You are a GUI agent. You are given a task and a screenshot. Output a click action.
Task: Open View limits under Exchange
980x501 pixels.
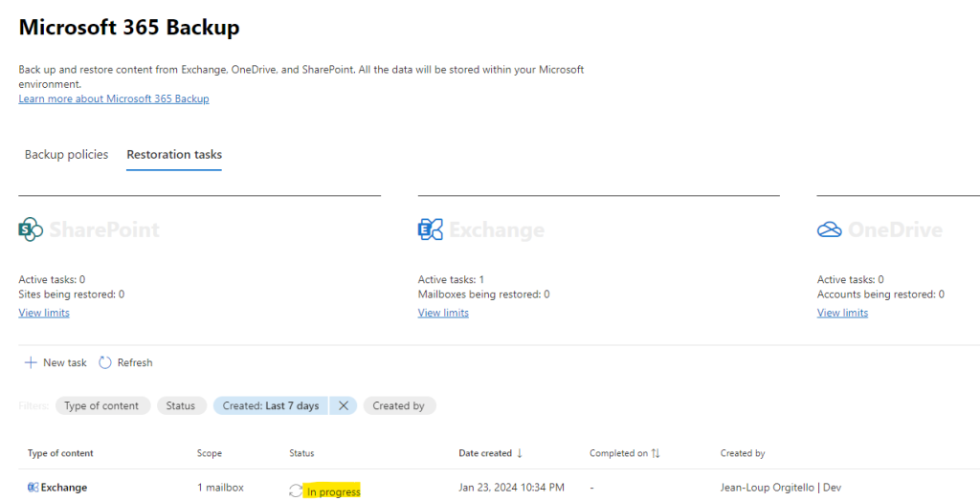[443, 313]
